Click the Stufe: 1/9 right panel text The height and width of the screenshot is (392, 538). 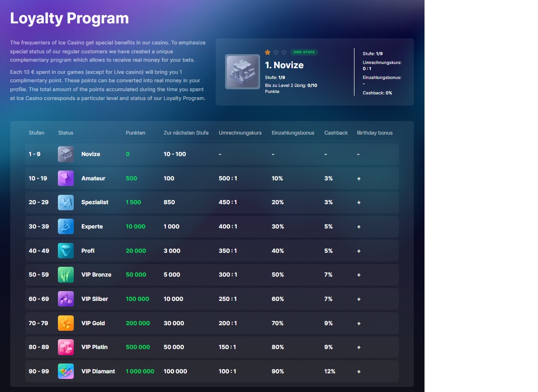tap(373, 54)
